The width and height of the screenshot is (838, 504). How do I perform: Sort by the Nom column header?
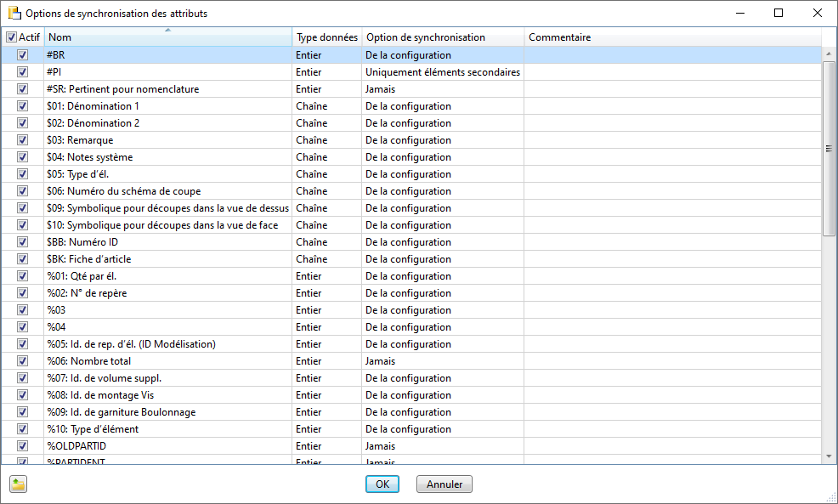tap(167, 37)
